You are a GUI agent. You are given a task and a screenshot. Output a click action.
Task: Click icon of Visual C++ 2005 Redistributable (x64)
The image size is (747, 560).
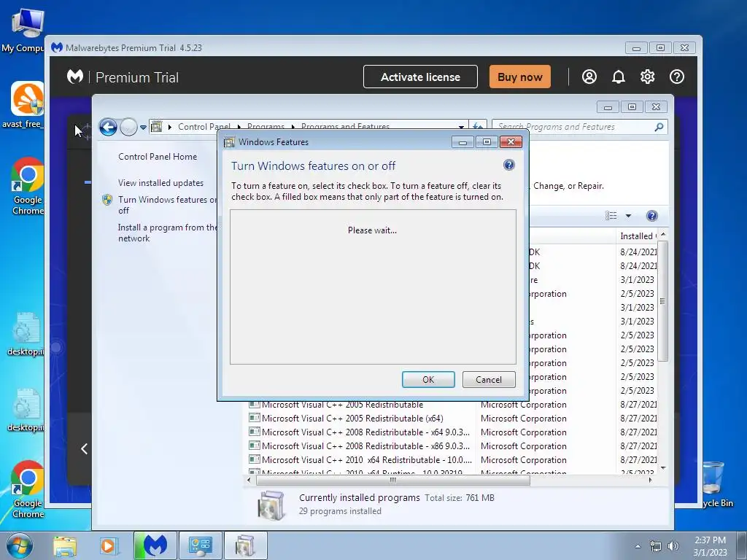pyautogui.click(x=255, y=418)
